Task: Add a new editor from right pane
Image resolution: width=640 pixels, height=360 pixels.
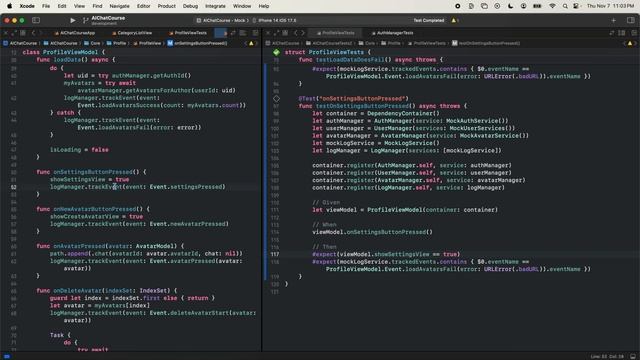Action: [634, 33]
